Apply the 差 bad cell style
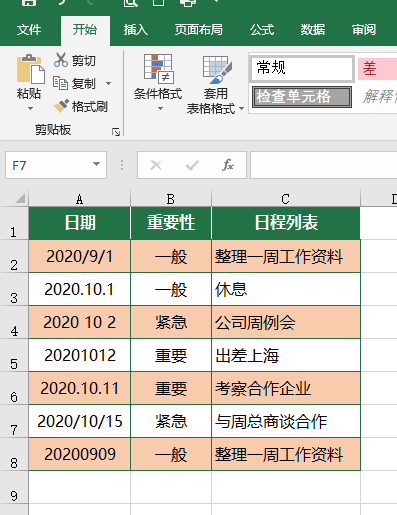 (x=377, y=69)
